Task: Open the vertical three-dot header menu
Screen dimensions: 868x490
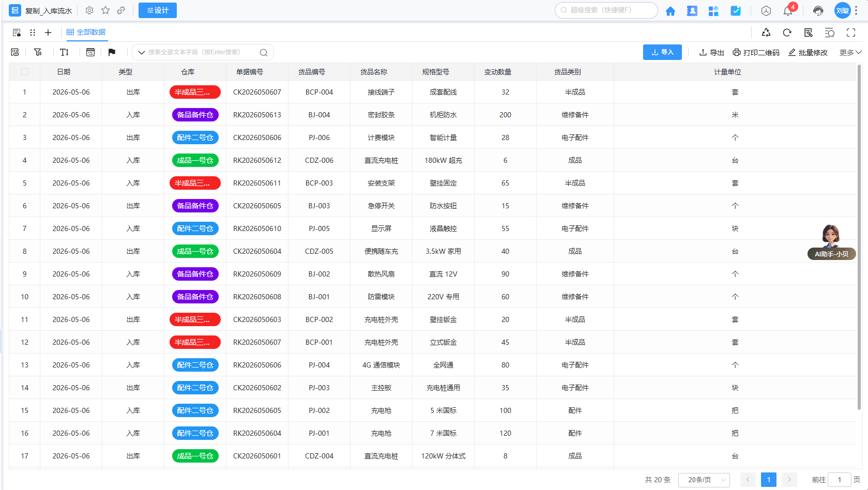Action: click(856, 10)
